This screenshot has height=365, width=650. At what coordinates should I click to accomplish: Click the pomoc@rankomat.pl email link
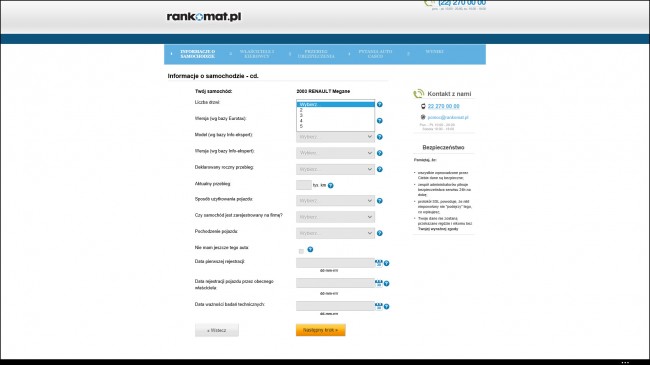448,118
